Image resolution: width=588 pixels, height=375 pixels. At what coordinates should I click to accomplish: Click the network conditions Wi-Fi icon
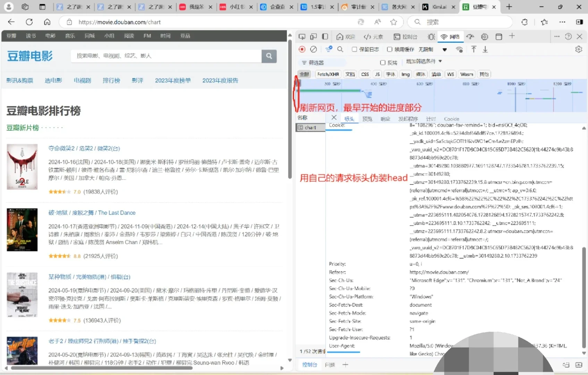[459, 49]
